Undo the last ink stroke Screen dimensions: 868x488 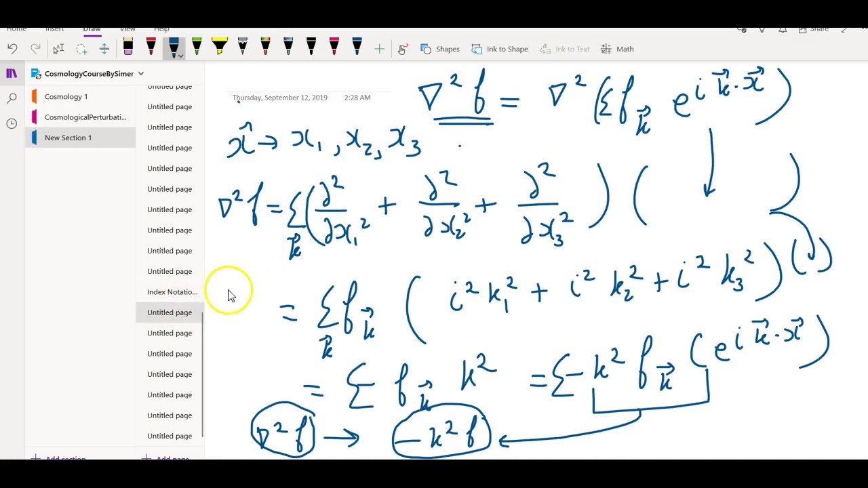tap(12, 49)
